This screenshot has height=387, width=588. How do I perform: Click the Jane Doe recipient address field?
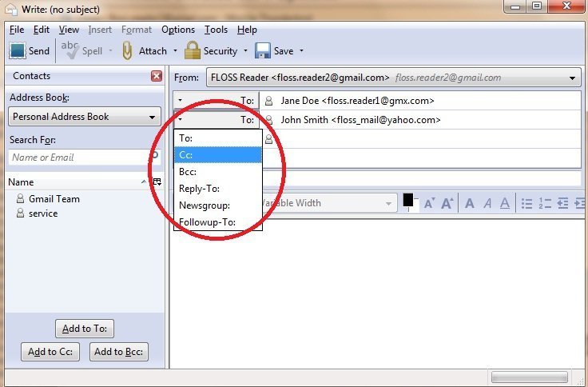pos(420,101)
